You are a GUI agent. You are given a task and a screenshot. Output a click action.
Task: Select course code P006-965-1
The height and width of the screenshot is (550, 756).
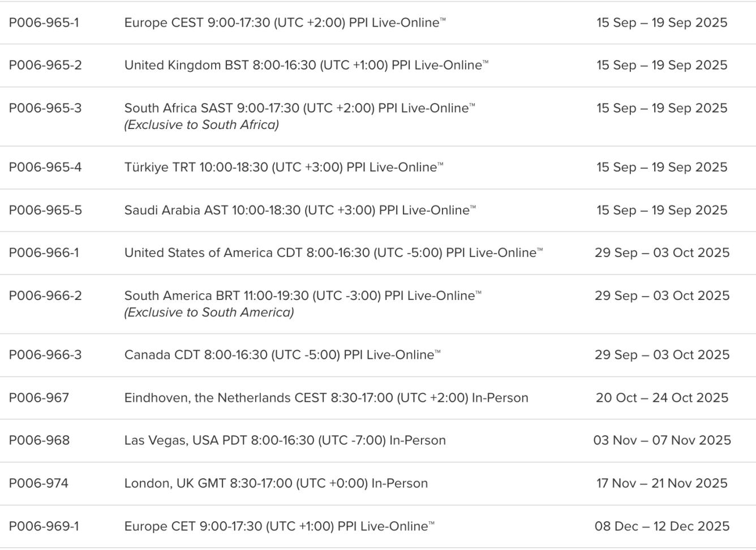click(x=44, y=23)
